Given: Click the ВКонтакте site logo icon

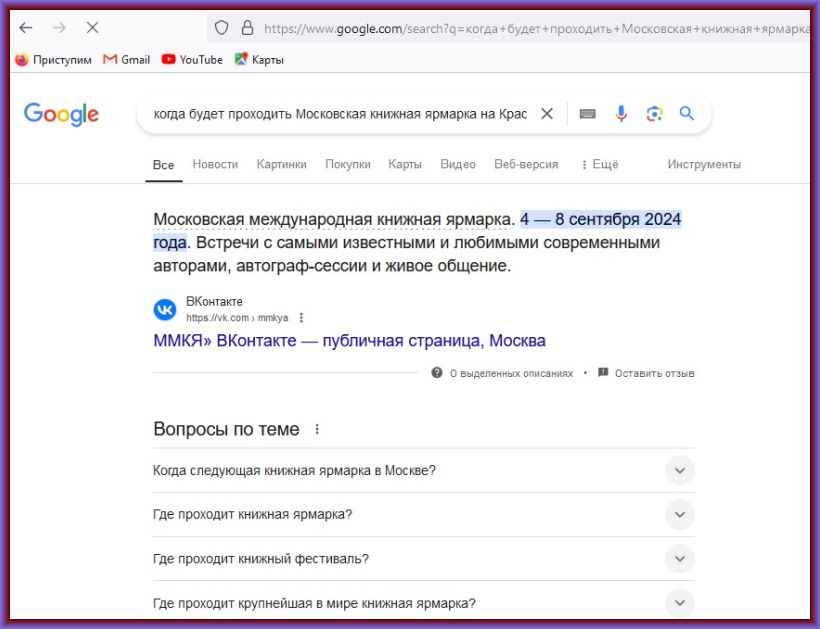Looking at the screenshot, I should pyautogui.click(x=165, y=309).
